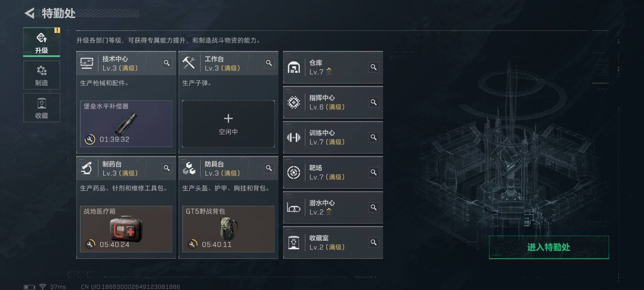Open magnifier details for 制药台
This screenshot has height=290, width=644.
pyautogui.click(x=167, y=168)
